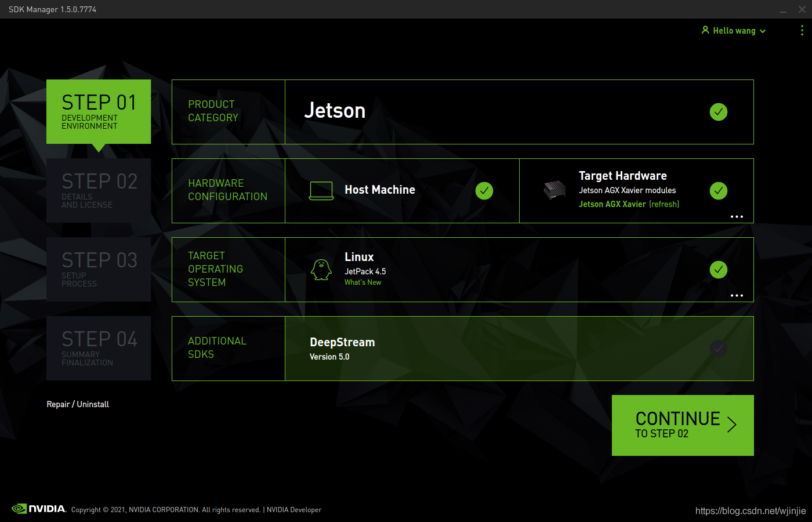Click the SDK Manager 1.5.0.7774 title text
Viewport: 812px width, 522px height.
52,9
